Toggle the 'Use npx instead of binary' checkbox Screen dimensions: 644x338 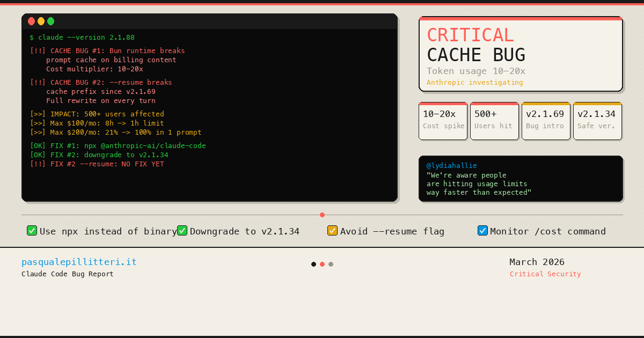32,231
